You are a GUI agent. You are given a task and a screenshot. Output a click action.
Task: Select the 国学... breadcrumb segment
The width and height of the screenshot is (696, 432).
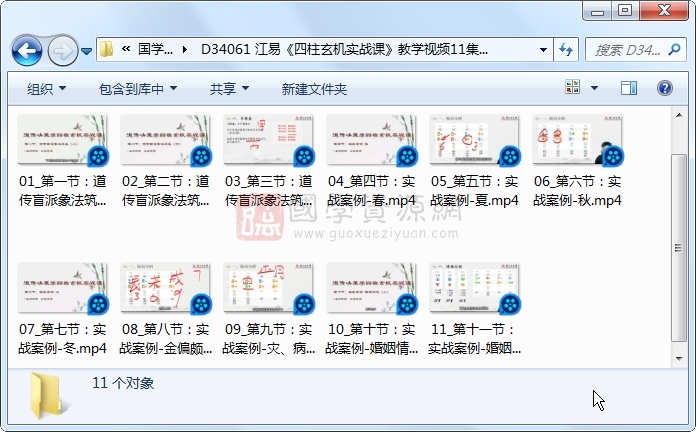tap(155, 49)
